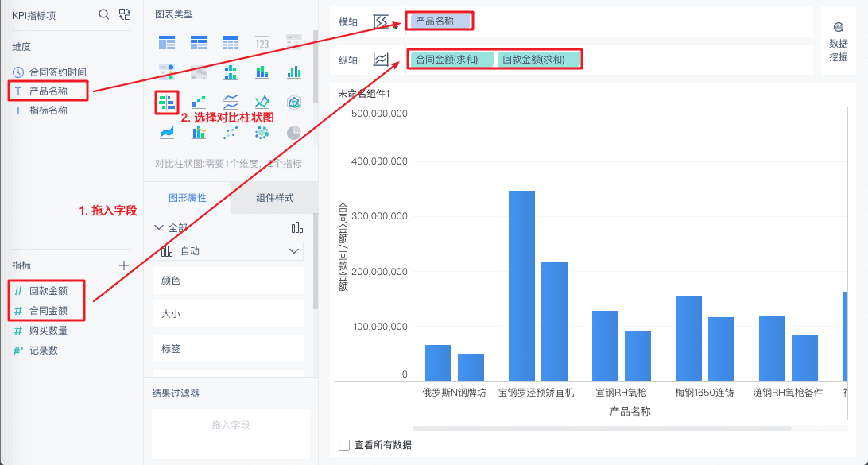
Task: Click the switch-dataset icon beside search
Action: click(125, 14)
